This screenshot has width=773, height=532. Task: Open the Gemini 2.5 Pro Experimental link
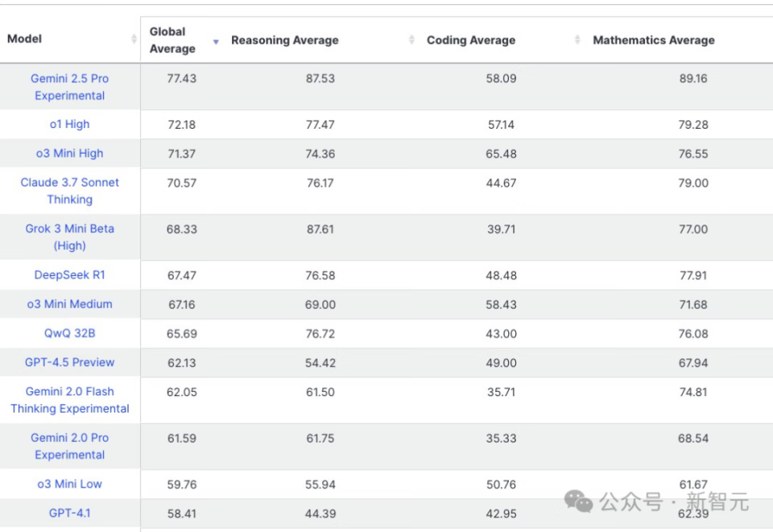[69, 87]
